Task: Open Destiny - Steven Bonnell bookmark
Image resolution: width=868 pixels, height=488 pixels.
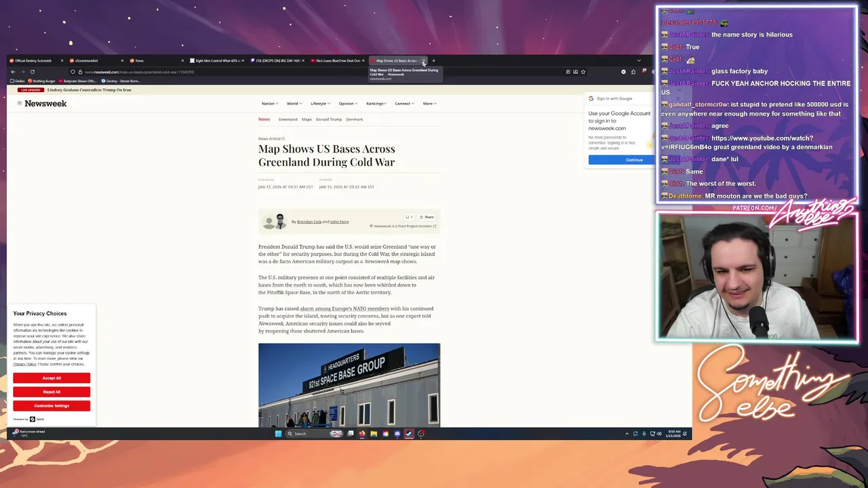Action: (121, 81)
